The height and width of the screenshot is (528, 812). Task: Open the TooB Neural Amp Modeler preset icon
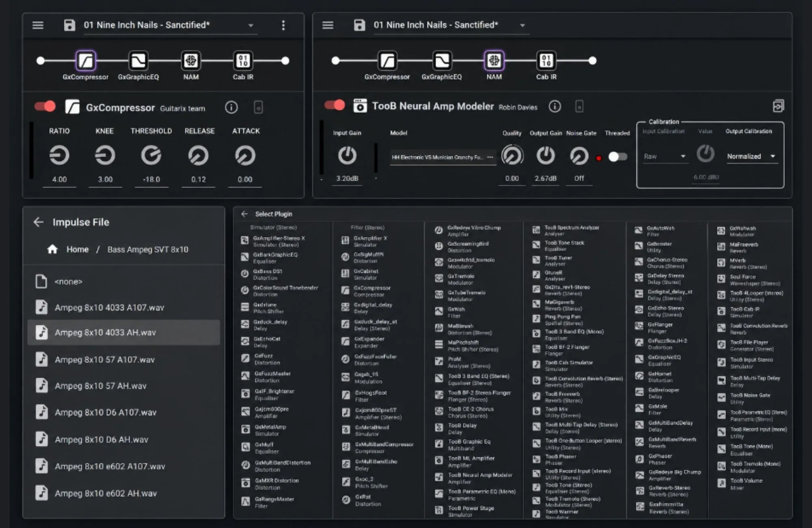click(360, 106)
